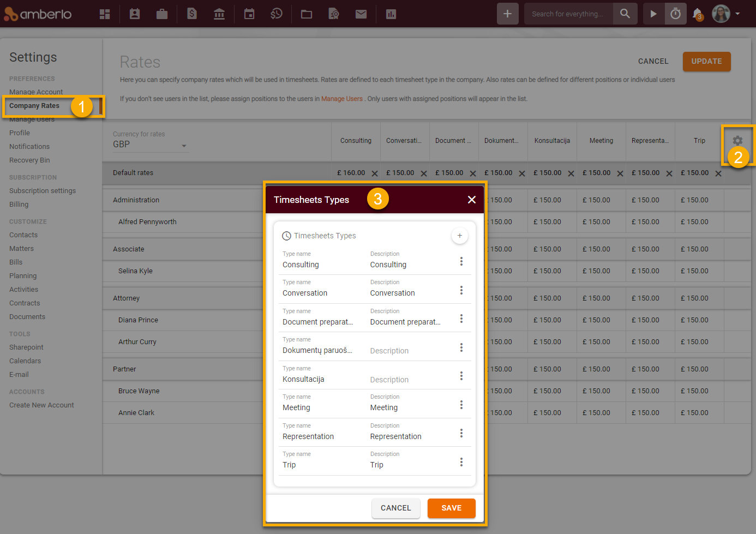The height and width of the screenshot is (534, 756).
Task: Toggle the stopwatch timer icon
Action: (675, 14)
